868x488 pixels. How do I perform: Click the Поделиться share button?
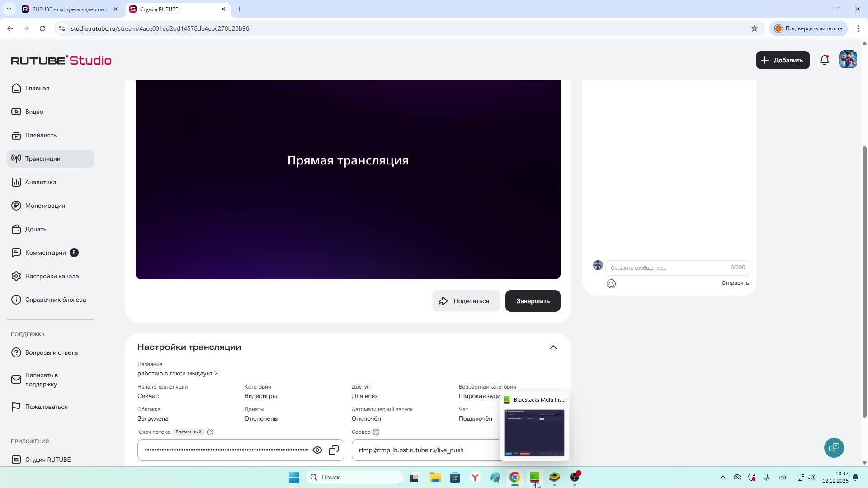[465, 301]
